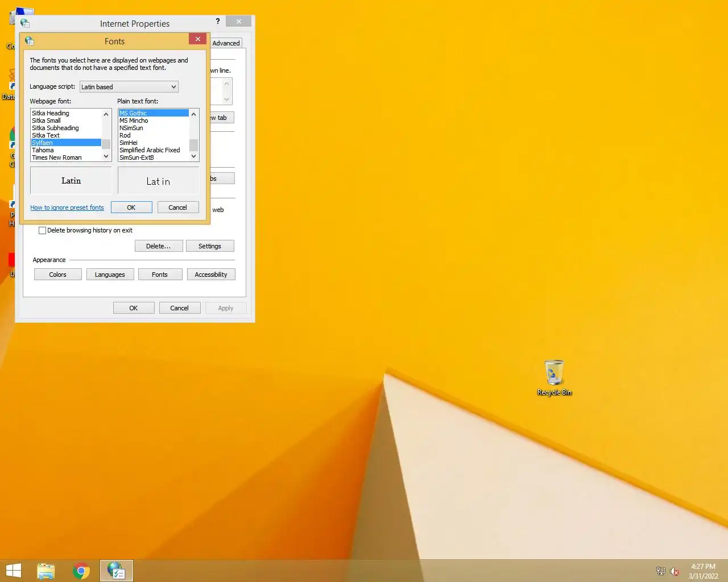This screenshot has width=728, height=582.
Task: Open the Languages appearance button
Action: tap(110, 275)
